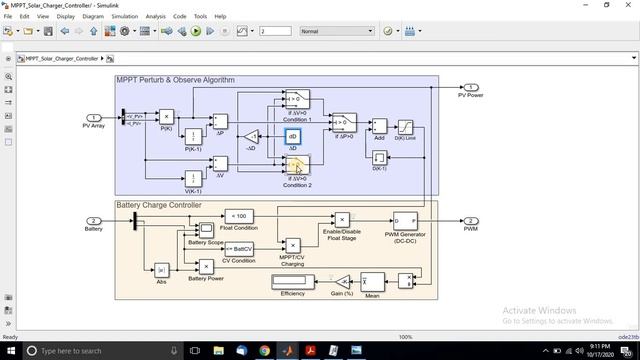Screen dimensions: 640x360
Task: Open Google Chrome from the taskbar
Action: click(x=264, y=351)
